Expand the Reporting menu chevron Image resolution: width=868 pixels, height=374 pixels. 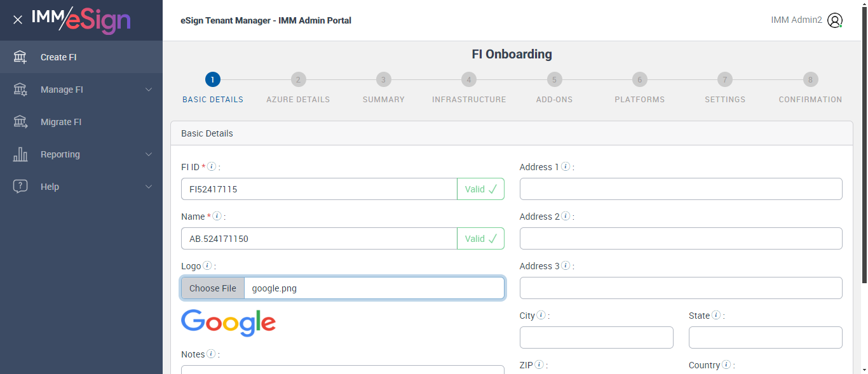coord(149,154)
